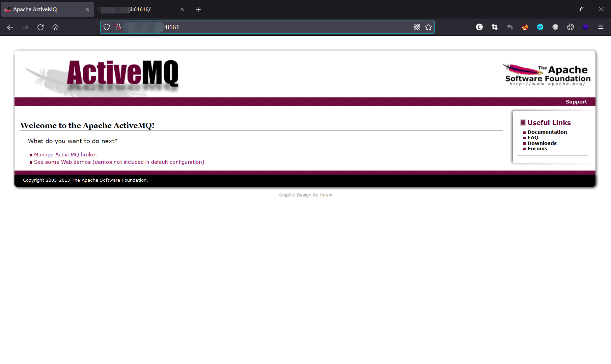Close the Apache ActiveMQ tab
Screen dimensions: 611x364
[x=87, y=9]
